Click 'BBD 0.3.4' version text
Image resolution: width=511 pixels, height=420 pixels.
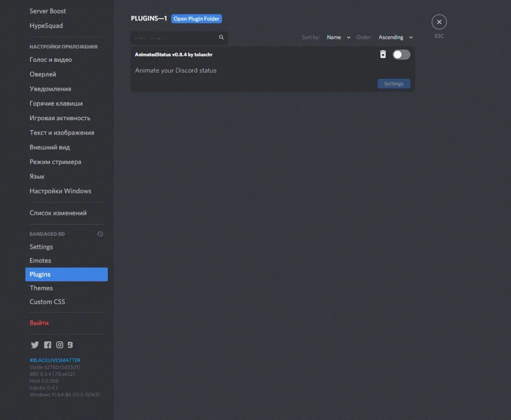tap(52, 374)
